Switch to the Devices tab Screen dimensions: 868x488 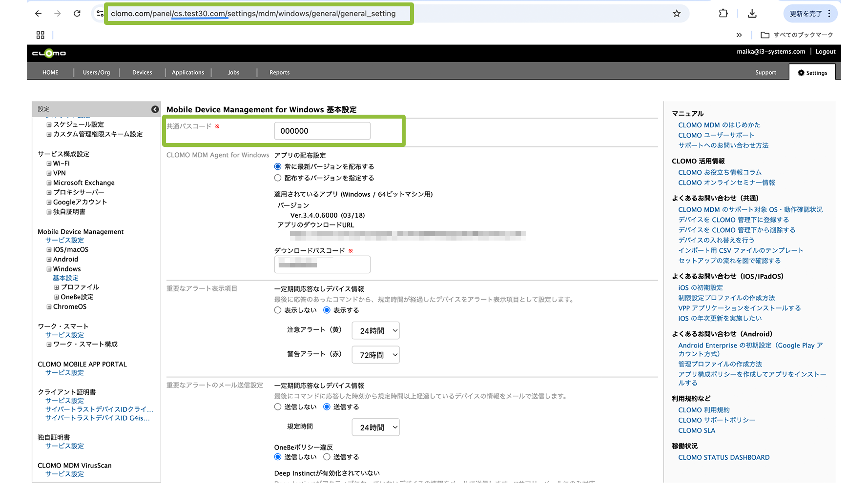coord(142,72)
